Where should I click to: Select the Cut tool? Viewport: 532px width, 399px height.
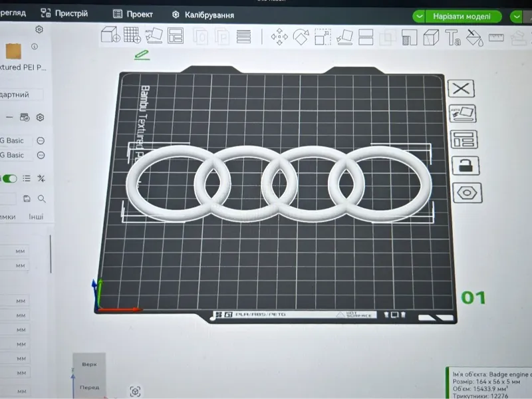366,37
